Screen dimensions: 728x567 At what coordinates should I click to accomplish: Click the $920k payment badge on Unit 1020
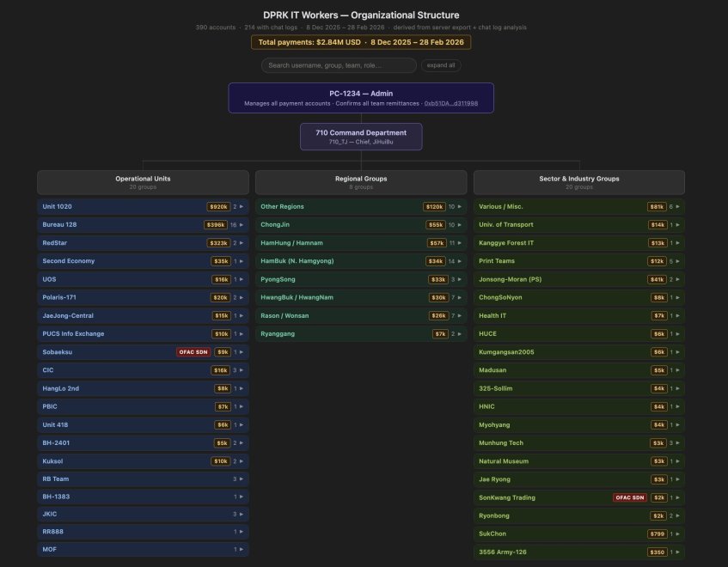[x=217, y=207]
